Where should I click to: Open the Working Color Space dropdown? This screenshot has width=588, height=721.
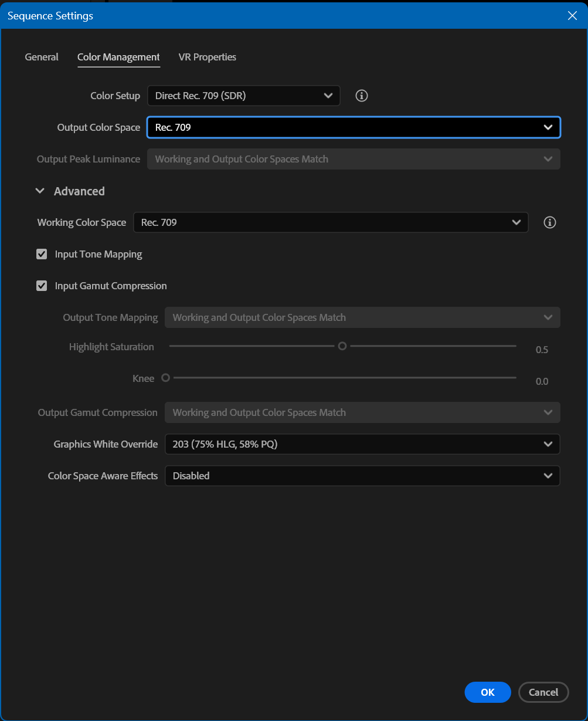(331, 222)
